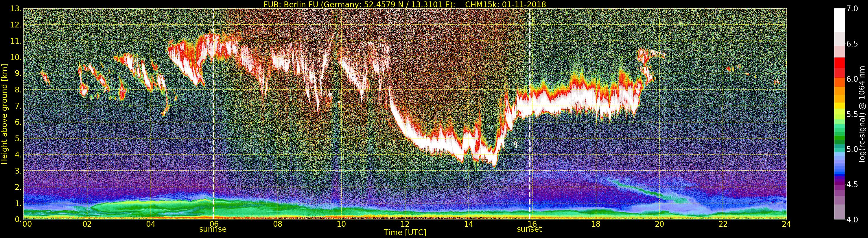Viewport: 868px width, 238px height.
Task: Click the 'Height above ground [km]' axis label
Action: [4, 114]
